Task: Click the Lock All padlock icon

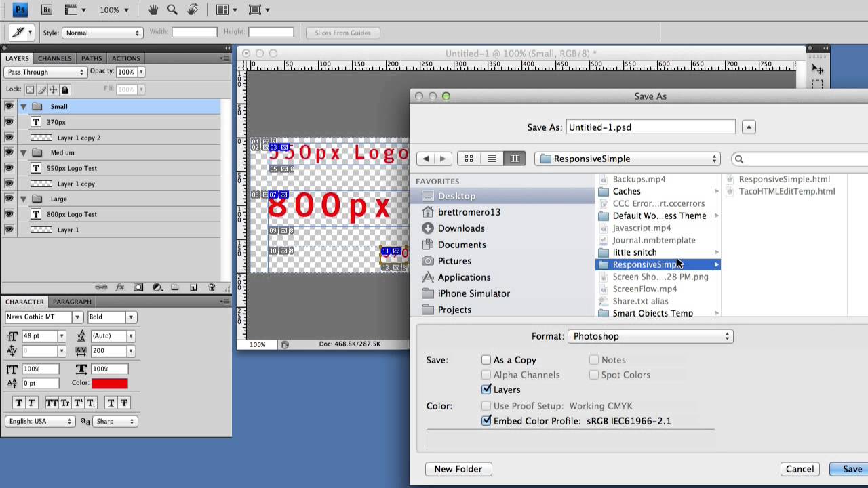Action: coord(65,89)
